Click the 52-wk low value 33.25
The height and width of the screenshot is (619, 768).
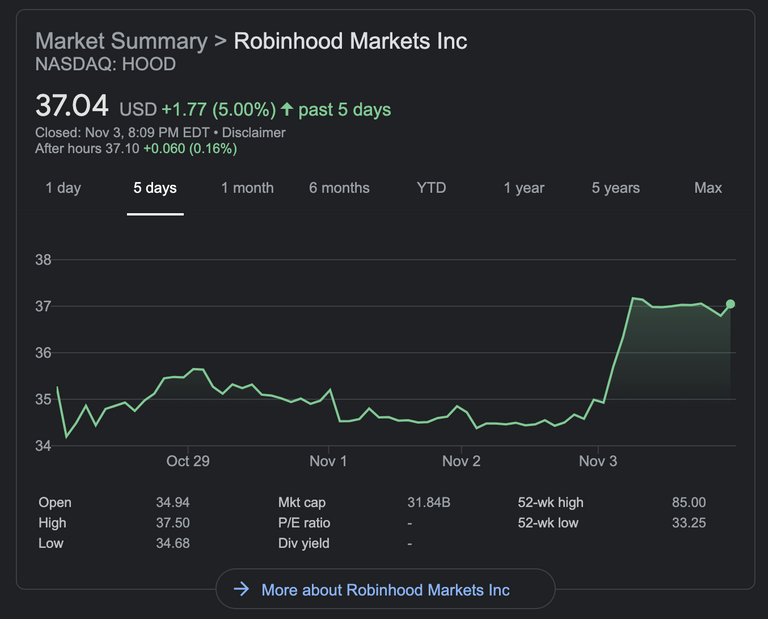[x=689, y=523]
